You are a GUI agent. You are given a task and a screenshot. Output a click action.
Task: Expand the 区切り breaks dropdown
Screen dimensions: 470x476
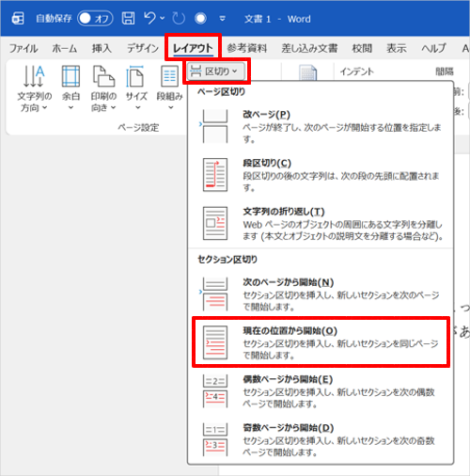pos(215,71)
